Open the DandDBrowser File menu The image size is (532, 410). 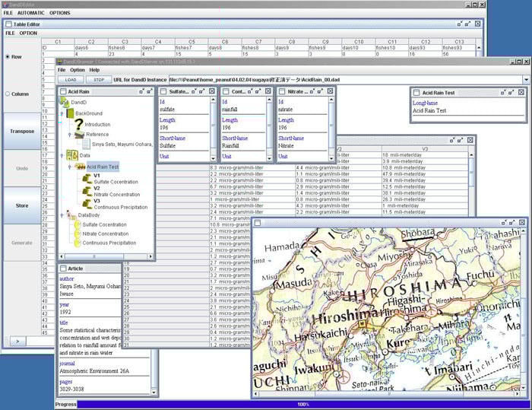tap(62, 70)
